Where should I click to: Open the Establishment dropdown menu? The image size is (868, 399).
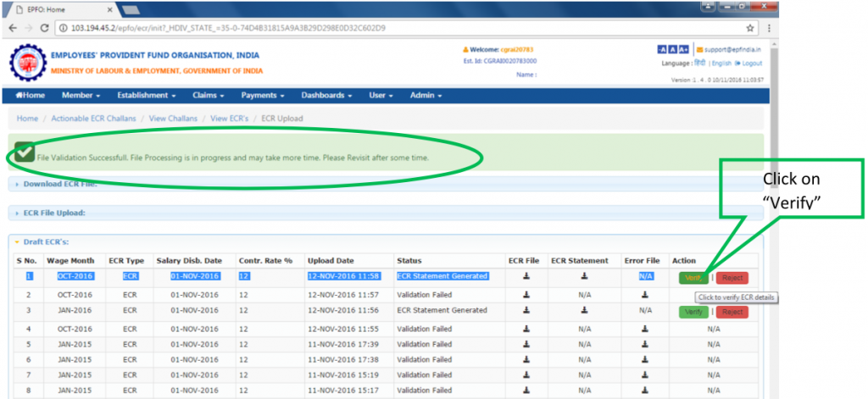[147, 96]
